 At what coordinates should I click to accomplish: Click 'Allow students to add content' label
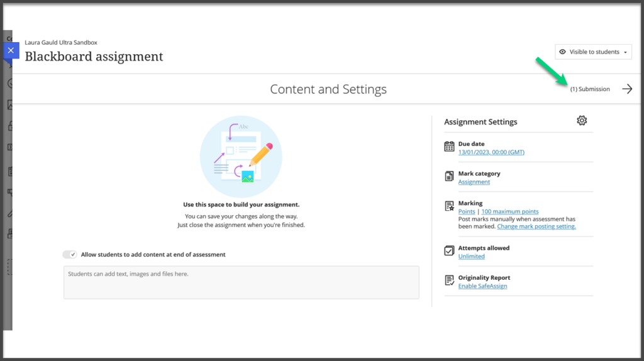pos(153,255)
